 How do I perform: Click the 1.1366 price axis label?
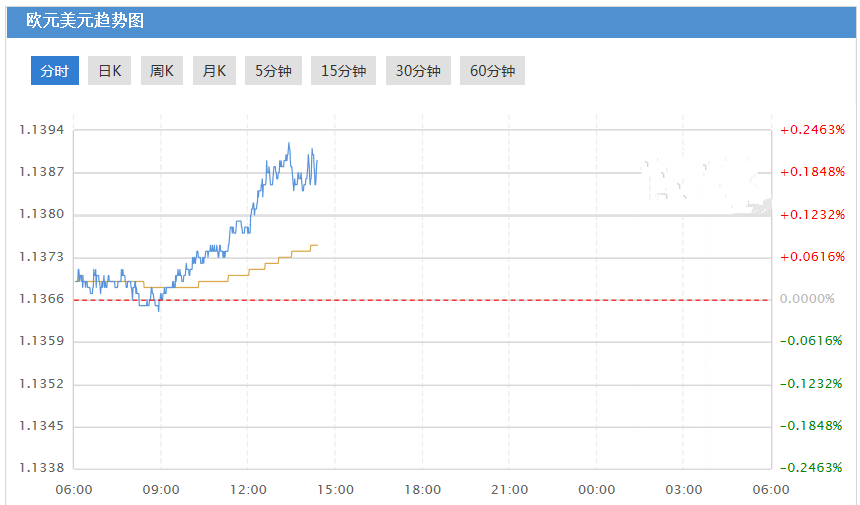(x=41, y=299)
